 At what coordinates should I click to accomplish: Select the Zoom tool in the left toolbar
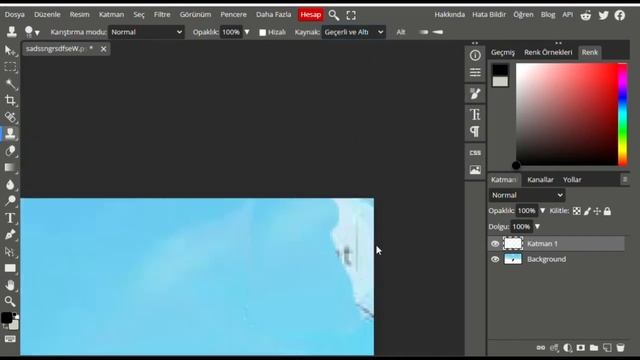(x=10, y=302)
